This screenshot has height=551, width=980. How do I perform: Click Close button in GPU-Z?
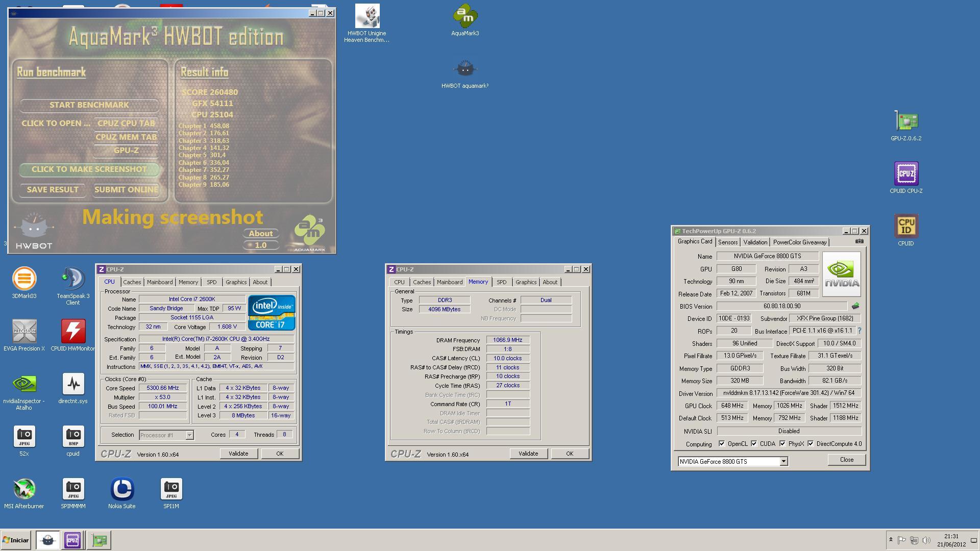(847, 460)
